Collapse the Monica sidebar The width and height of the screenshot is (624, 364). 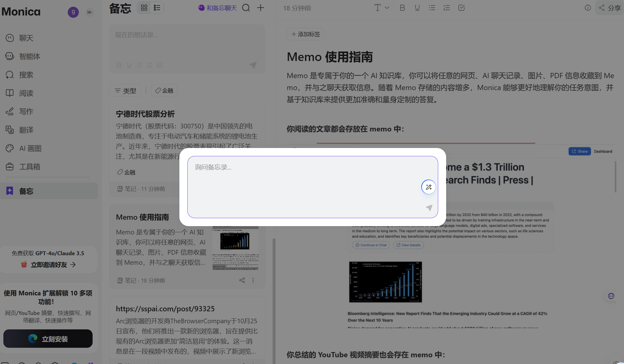click(x=90, y=12)
